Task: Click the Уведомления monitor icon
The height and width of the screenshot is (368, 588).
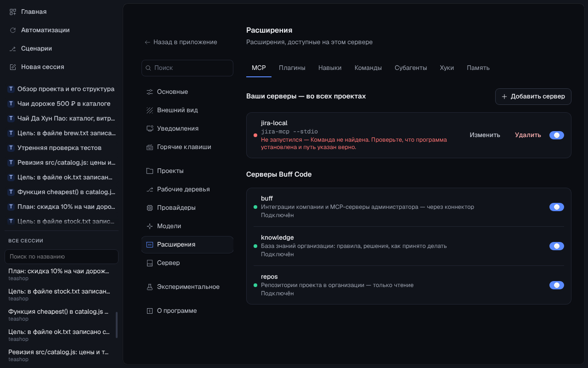Action: point(150,128)
